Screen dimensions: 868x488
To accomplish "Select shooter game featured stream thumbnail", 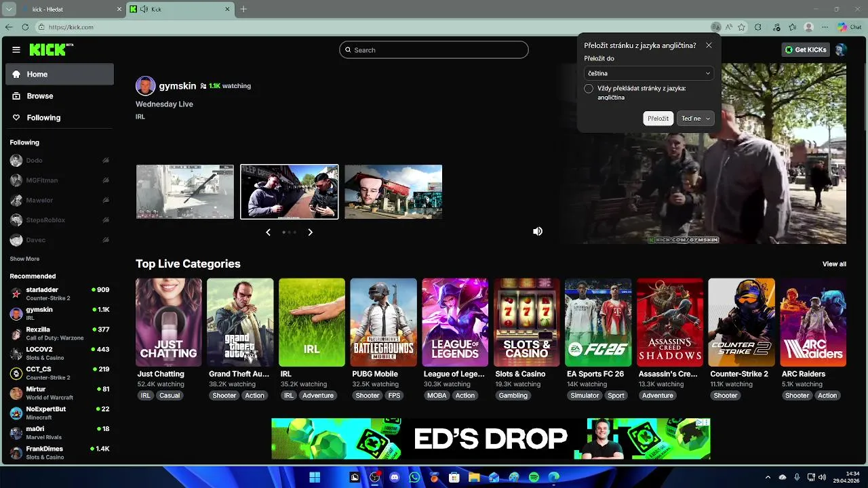I will click(185, 192).
